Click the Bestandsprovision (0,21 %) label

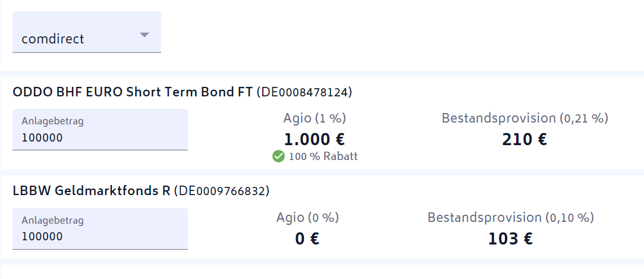click(524, 118)
